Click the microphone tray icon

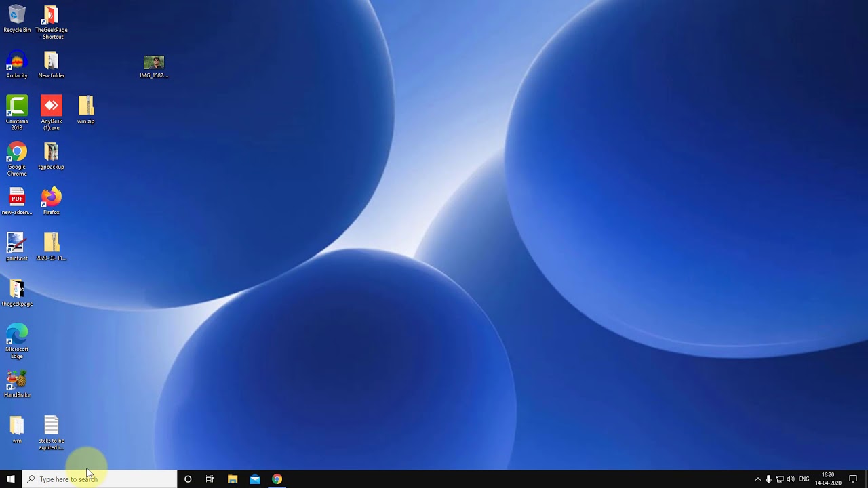click(768, 479)
